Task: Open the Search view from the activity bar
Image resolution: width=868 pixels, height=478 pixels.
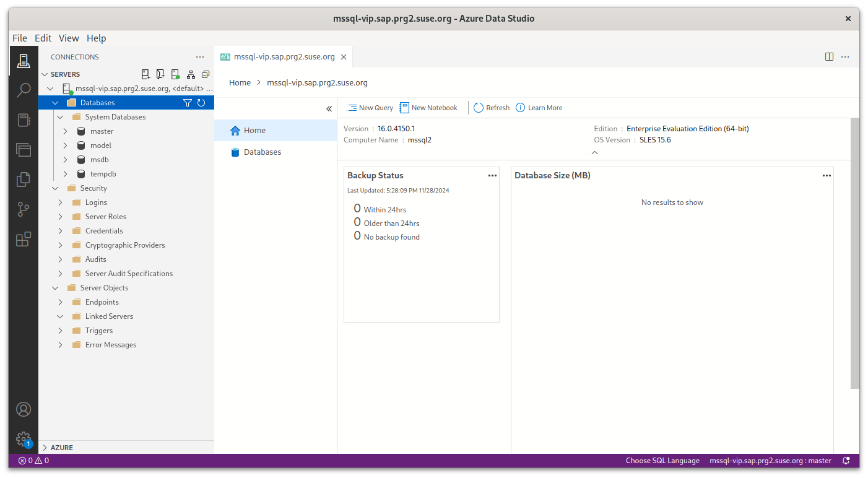Action: 24,90
